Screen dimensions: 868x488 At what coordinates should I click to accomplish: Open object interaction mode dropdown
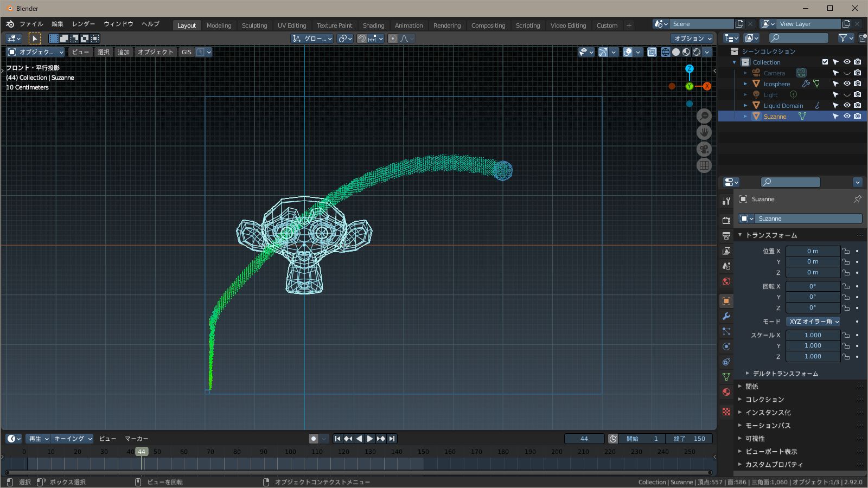(x=35, y=52)
